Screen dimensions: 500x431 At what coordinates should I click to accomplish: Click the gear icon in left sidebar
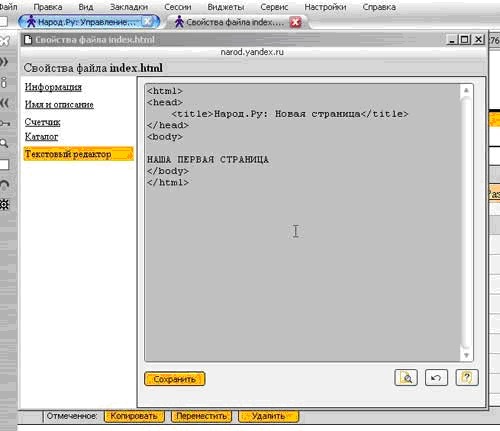(4, 204)
